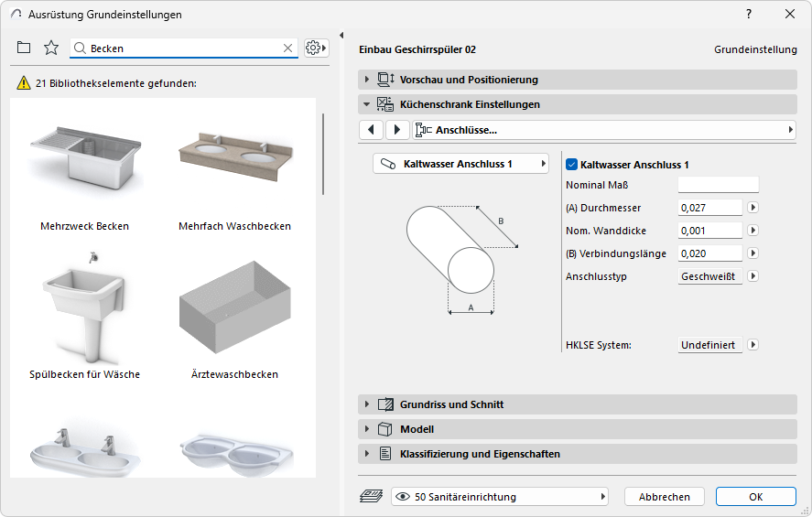Image resolution: width=812 pixels, height=517 pixels.
Task: Toggle layer visibility eye for 50 Sanitäreinrichtung
Action: (x=403, y=497)
